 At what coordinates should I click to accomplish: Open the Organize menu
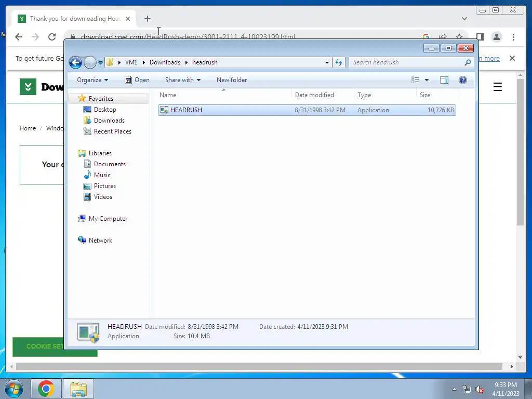(92, 80)
